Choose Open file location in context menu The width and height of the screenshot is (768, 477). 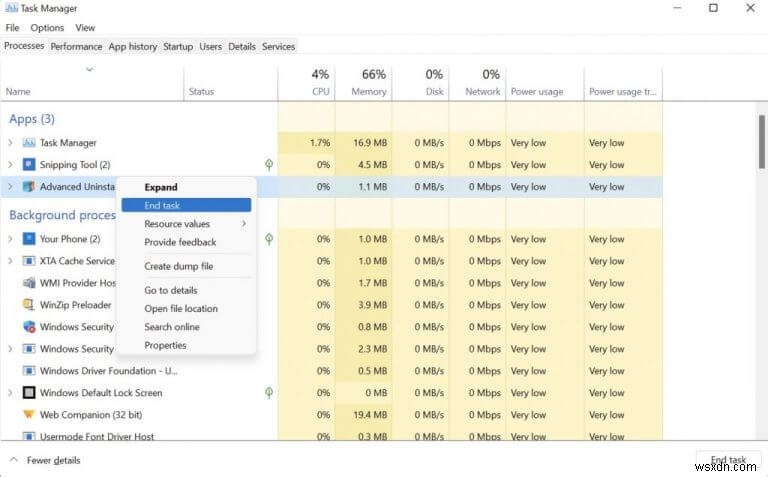[186, 309]
